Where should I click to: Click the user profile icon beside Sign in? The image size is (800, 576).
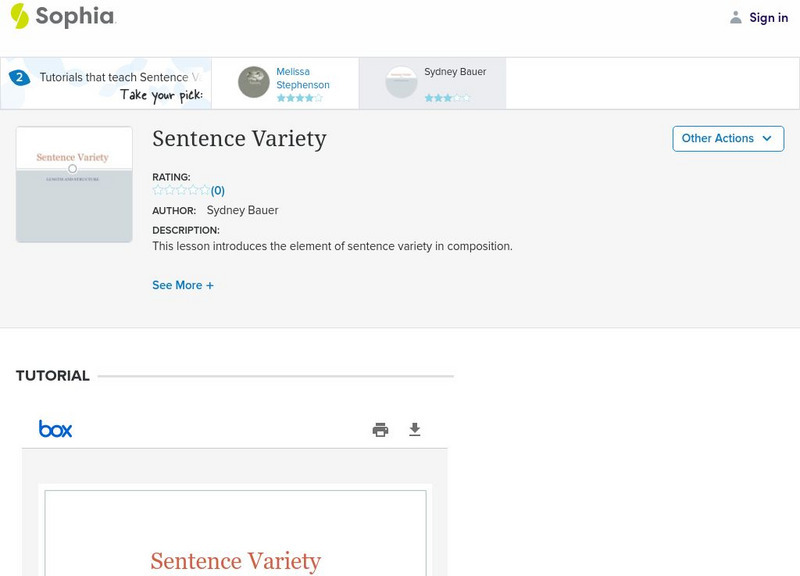[x=736, y=18]
